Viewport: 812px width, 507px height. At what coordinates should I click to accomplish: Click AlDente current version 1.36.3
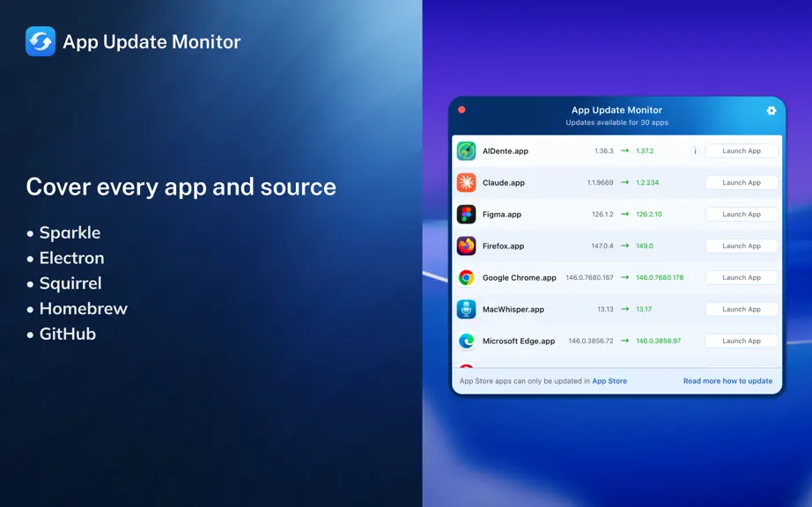coord(604,151)
